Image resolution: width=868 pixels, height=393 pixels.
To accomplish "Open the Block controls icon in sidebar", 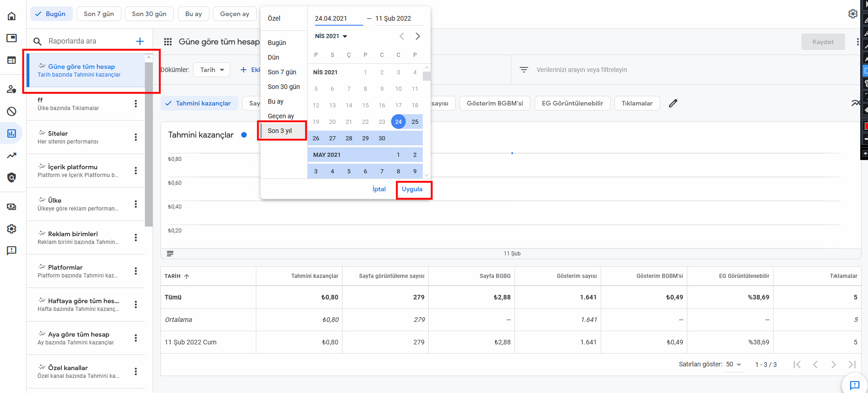I will 12,111.
